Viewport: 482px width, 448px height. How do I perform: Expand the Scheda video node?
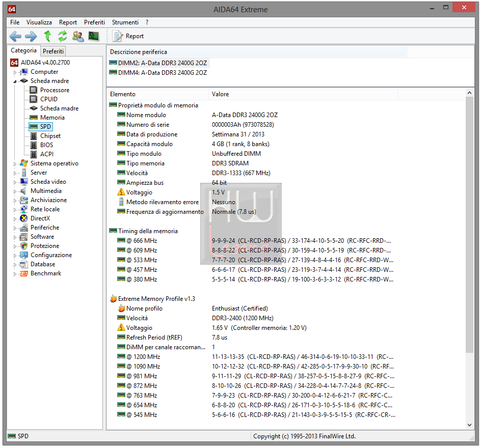coord(15,182)
